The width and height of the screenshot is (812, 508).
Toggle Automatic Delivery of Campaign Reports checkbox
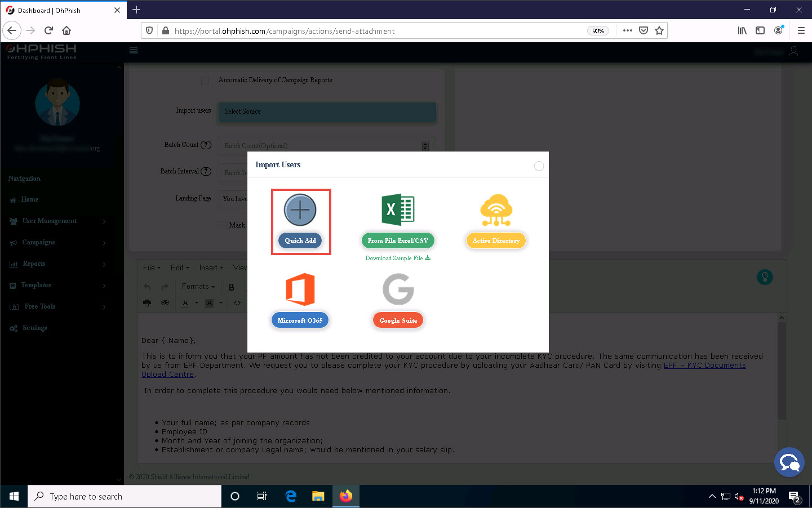[x=205, y=81]
